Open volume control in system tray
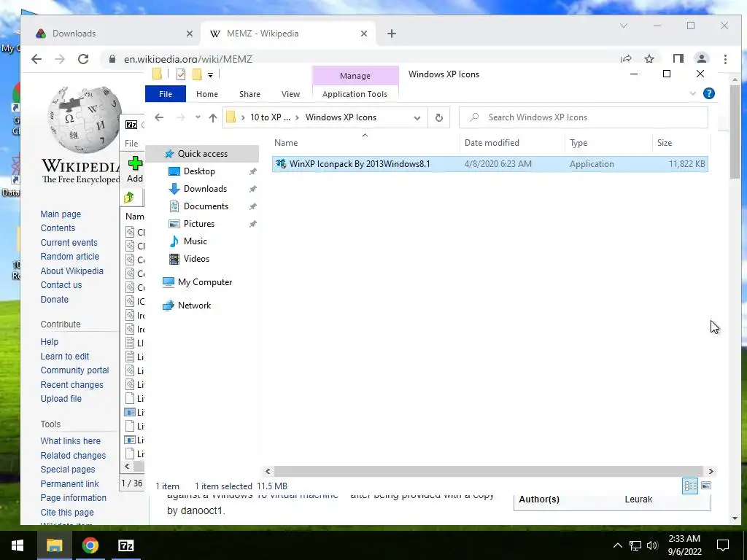The height and width of the screenshot is (560, 747). click(653, 545)
